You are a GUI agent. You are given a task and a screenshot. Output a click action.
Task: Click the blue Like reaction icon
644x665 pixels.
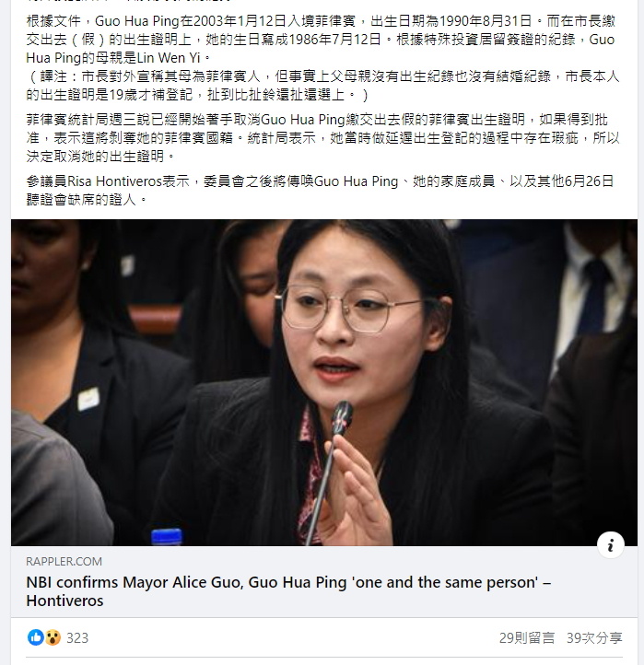coord(36,637)
